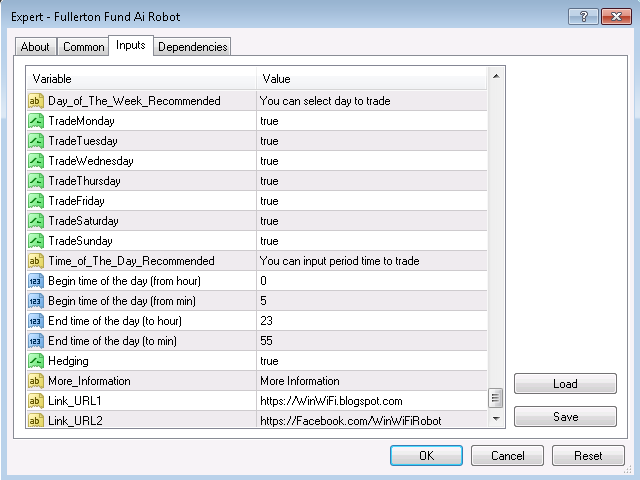The width and height of the screenshot is (640, 480).
Task: Close the Expert dialog window
Action: point(616,17)
